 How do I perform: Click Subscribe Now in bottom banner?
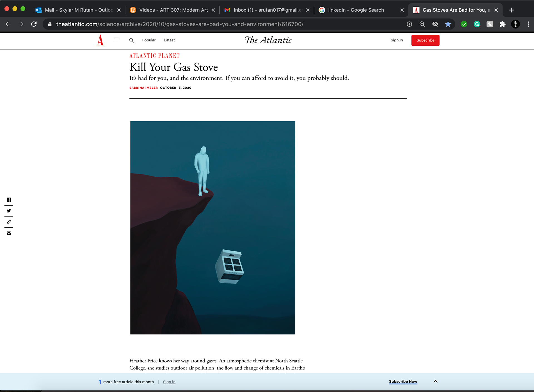click(403, 381)
